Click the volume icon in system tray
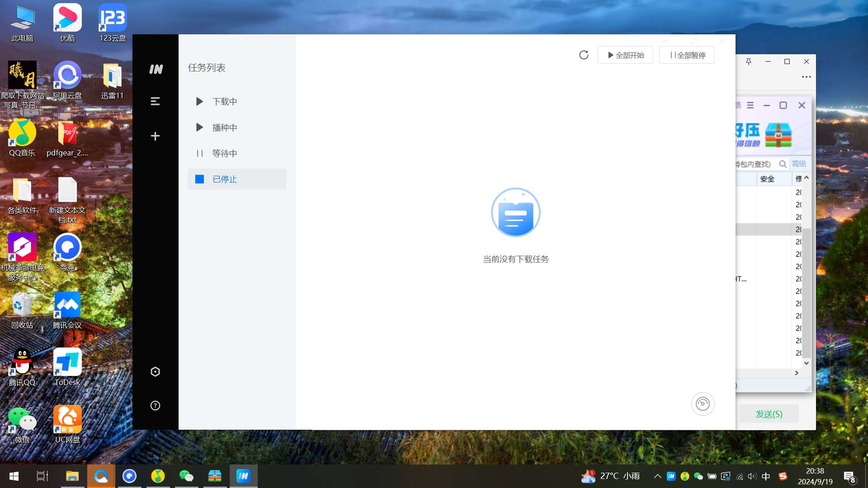 [x=752, y=476]
